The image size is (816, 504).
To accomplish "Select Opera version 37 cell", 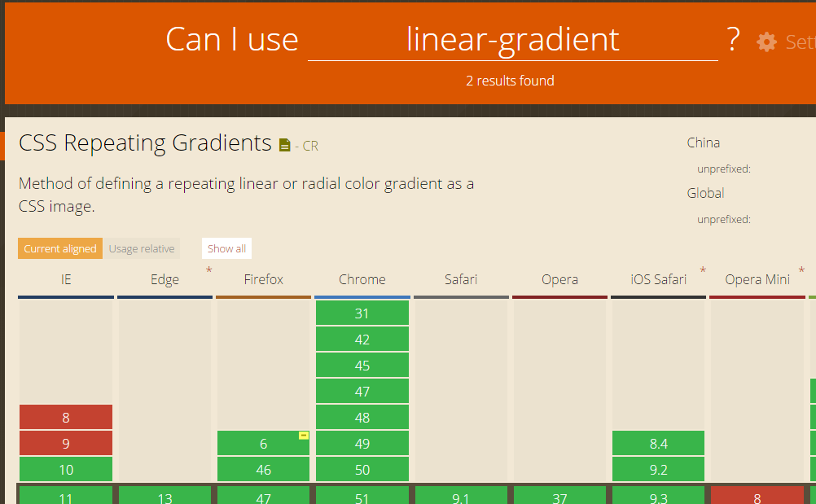I will pos(559,496).
